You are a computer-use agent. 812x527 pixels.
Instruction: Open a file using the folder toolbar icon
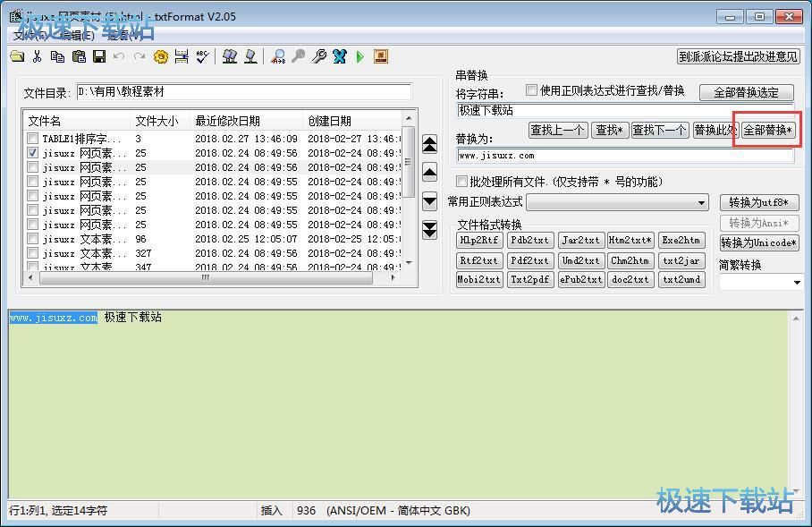(20, 55)
